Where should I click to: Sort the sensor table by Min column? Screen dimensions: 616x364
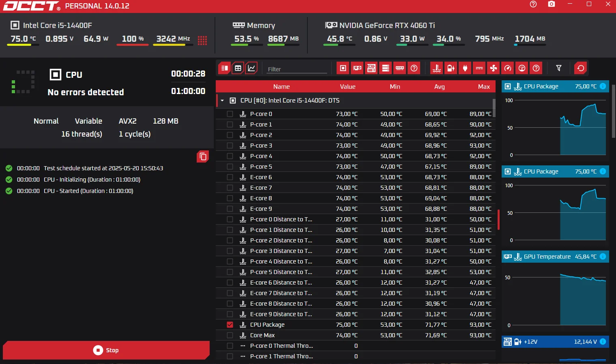tap(395, 87)
